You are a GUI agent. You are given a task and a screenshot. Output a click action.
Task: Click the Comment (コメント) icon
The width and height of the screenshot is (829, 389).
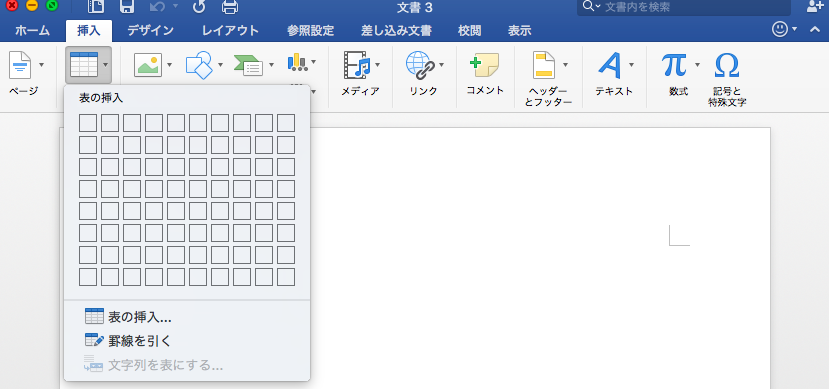click(x=484, y=65)
